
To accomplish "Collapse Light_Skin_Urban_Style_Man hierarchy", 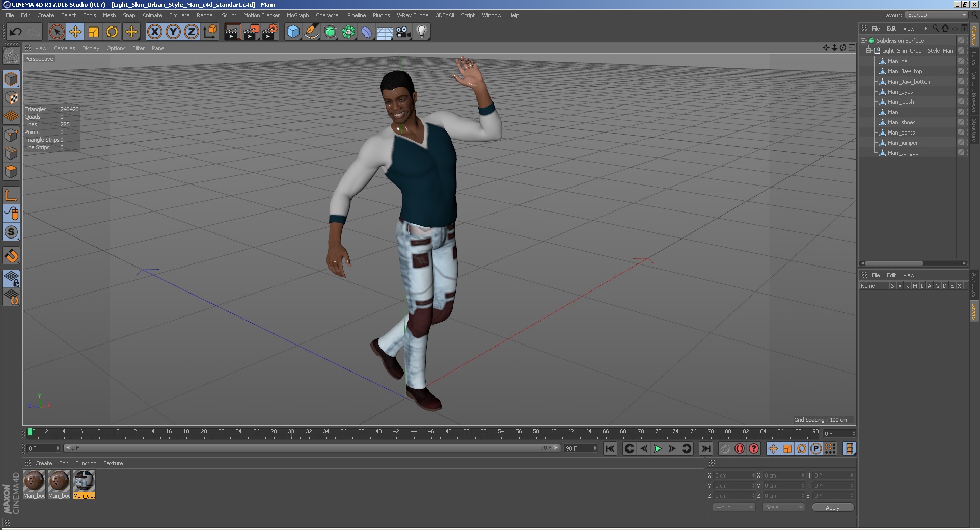I will pos(868,51).
